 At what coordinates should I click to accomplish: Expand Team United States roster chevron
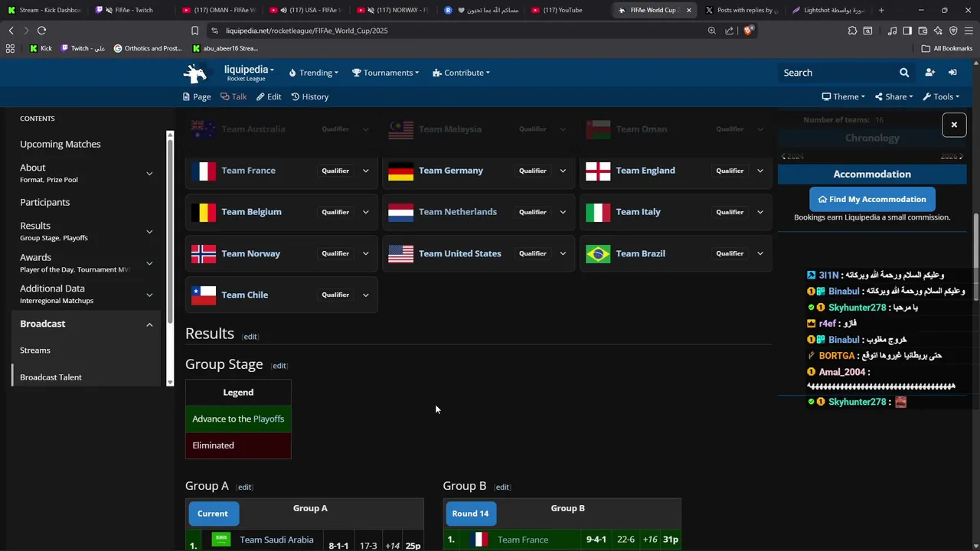(x=563, y=253)
